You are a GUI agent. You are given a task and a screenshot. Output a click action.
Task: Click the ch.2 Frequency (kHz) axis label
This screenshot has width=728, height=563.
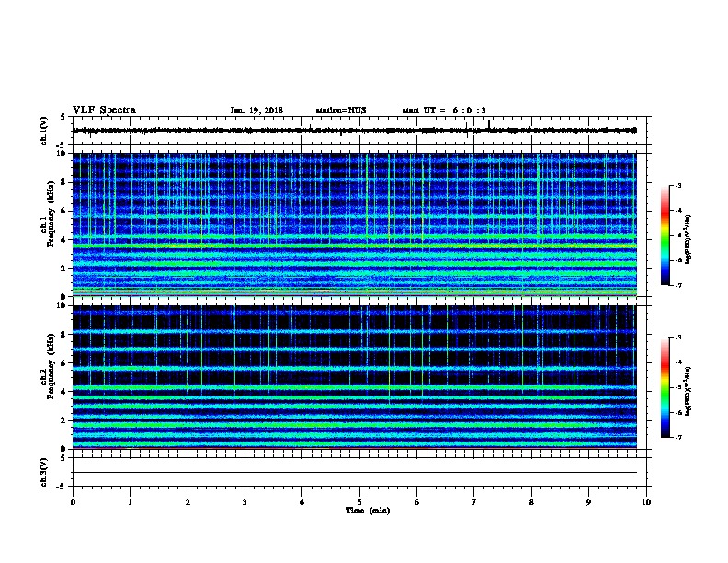click(48, 367)
